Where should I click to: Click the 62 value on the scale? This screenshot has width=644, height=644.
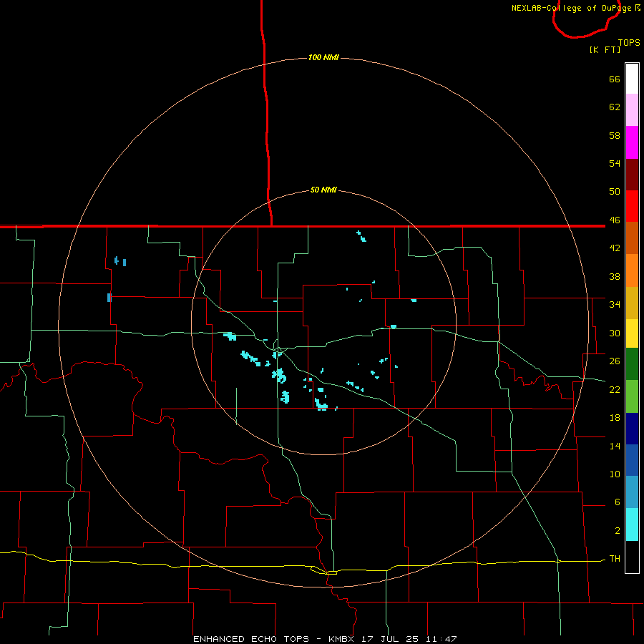point(615,107)
